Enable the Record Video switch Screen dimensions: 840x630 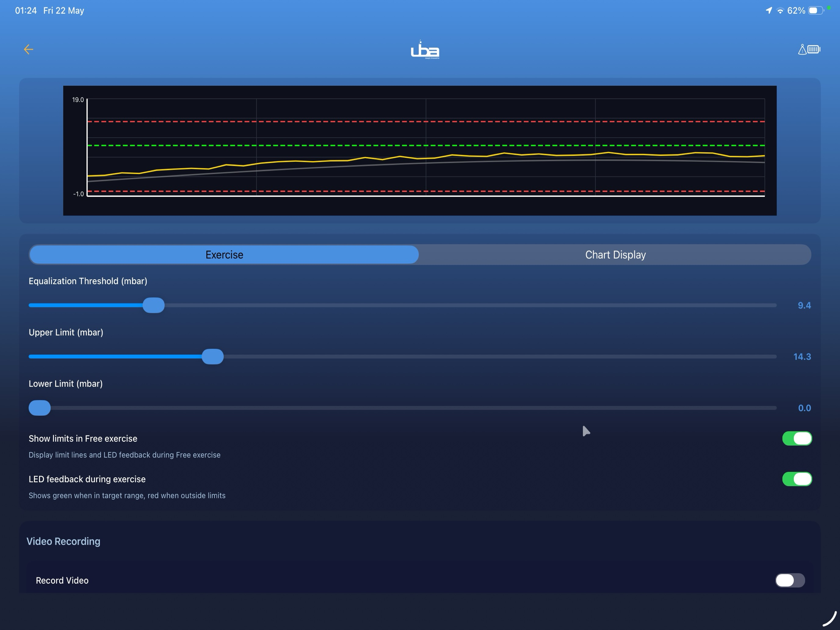[790, 580]
